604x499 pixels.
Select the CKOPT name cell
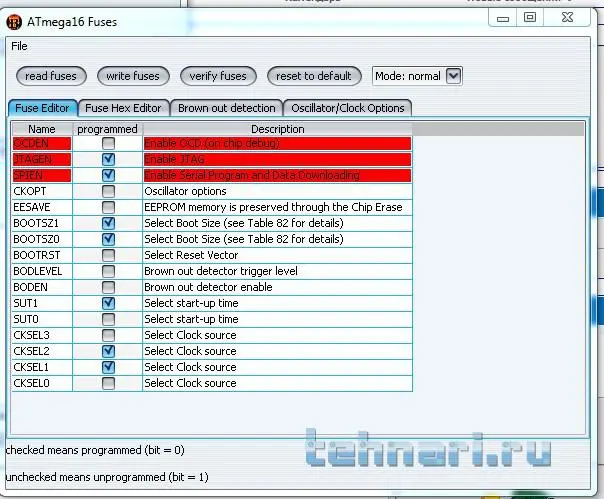pos(42,191)
